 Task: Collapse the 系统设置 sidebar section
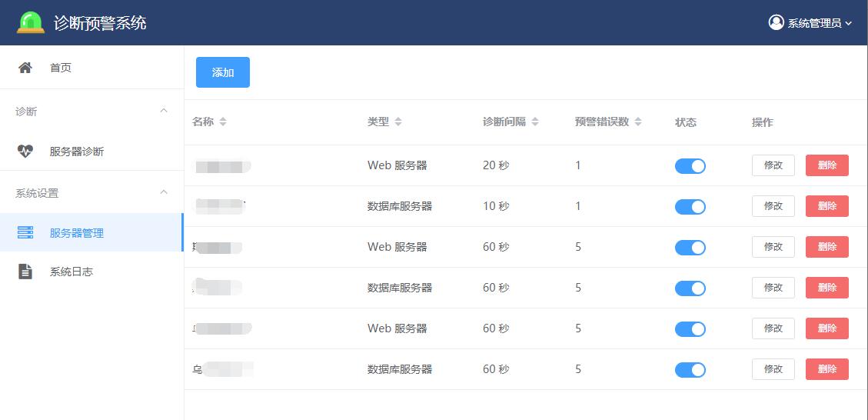click(x=163, y=192)
